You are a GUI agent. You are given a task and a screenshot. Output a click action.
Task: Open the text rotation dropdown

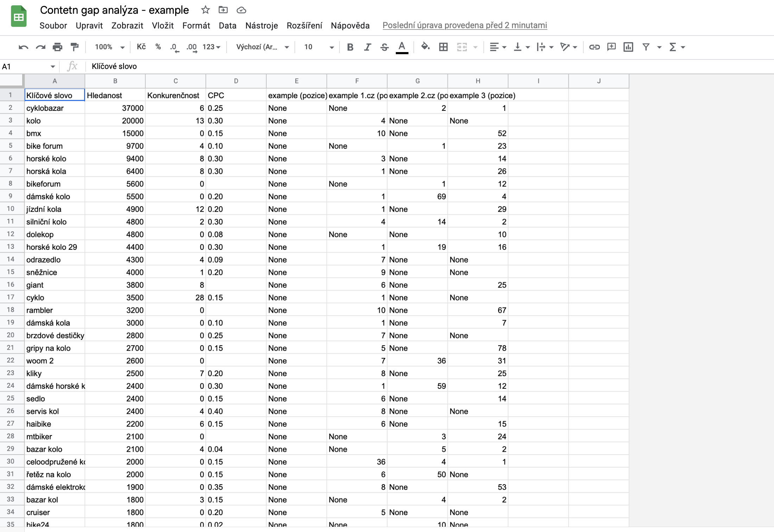(569, 47)
